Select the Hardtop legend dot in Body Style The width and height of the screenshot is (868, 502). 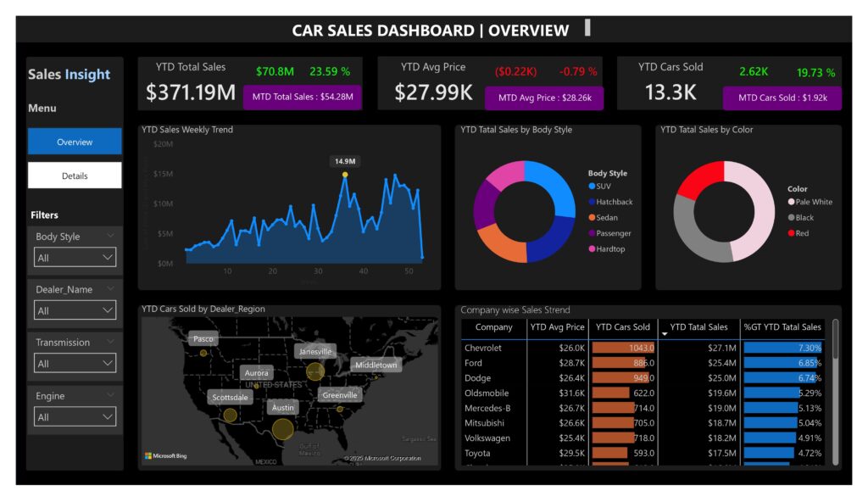[592, 248]
